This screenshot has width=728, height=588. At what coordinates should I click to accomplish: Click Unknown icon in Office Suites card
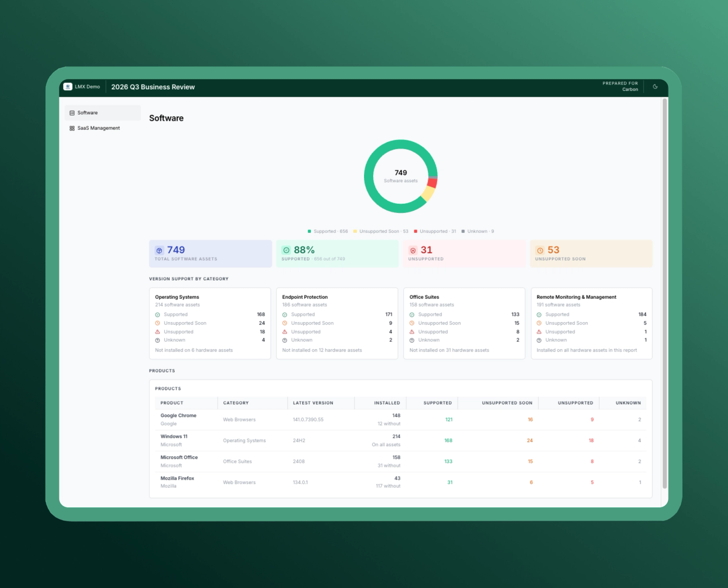pos(412,340)
